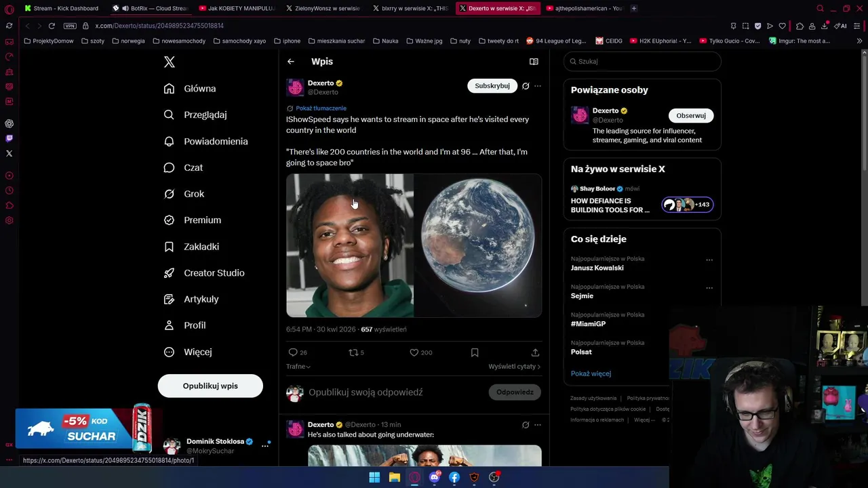Open the ProjektyDomow bookmarks folder
This screenshot has width=868, height=488.
click(x=49, y=41)
